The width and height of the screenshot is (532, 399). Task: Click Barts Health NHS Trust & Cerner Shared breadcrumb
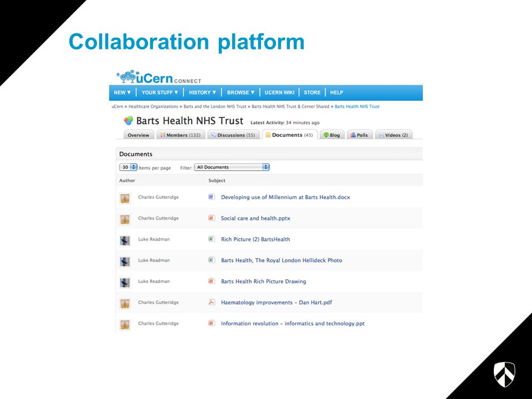pyautogui.click(x=290, y=106)
